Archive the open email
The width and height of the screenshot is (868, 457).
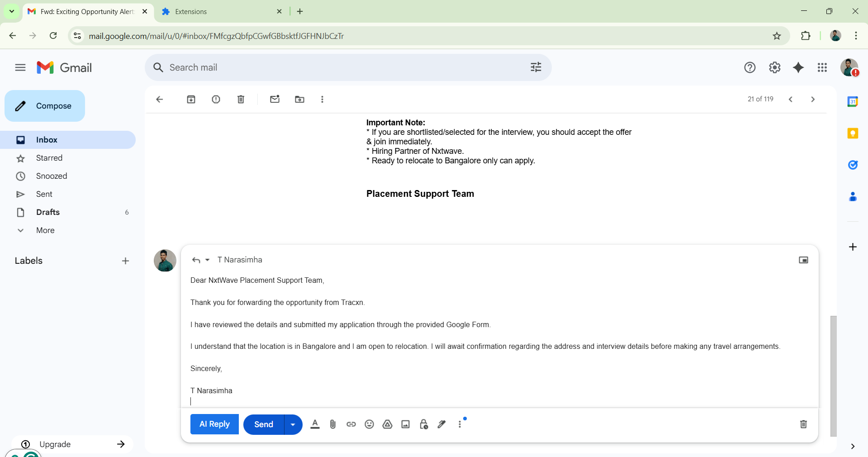(x=191, y=99)
